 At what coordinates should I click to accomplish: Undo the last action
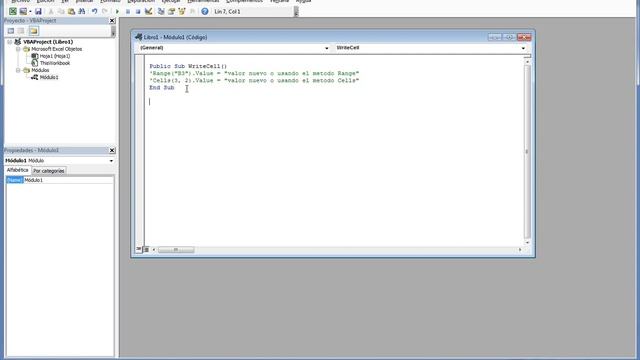(94, 11)
